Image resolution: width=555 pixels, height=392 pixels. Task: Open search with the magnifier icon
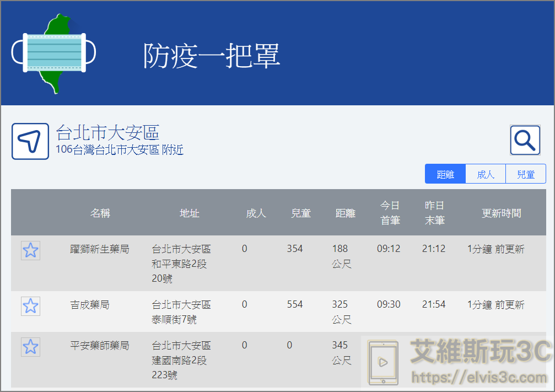coord(525,140)
